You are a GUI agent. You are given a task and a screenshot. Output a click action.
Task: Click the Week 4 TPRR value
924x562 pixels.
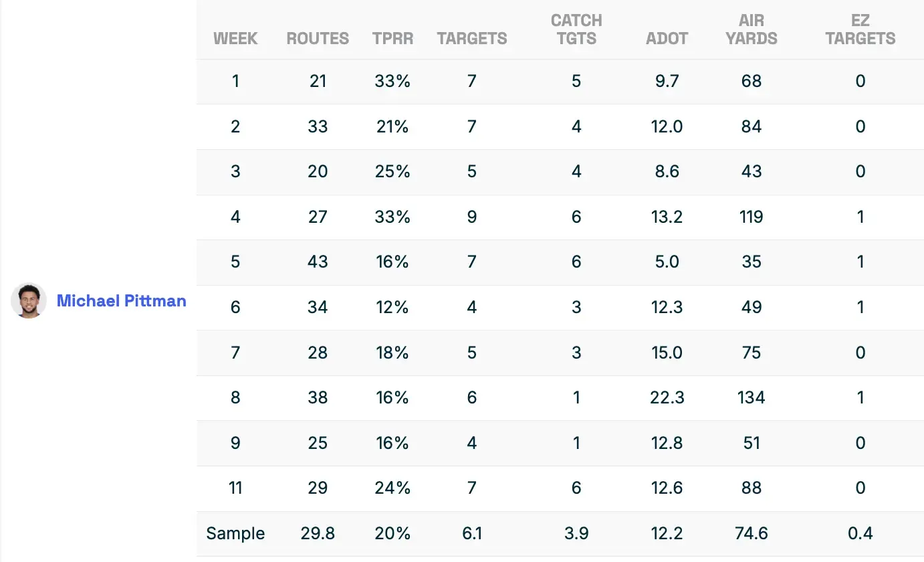[x=392, y=217]
